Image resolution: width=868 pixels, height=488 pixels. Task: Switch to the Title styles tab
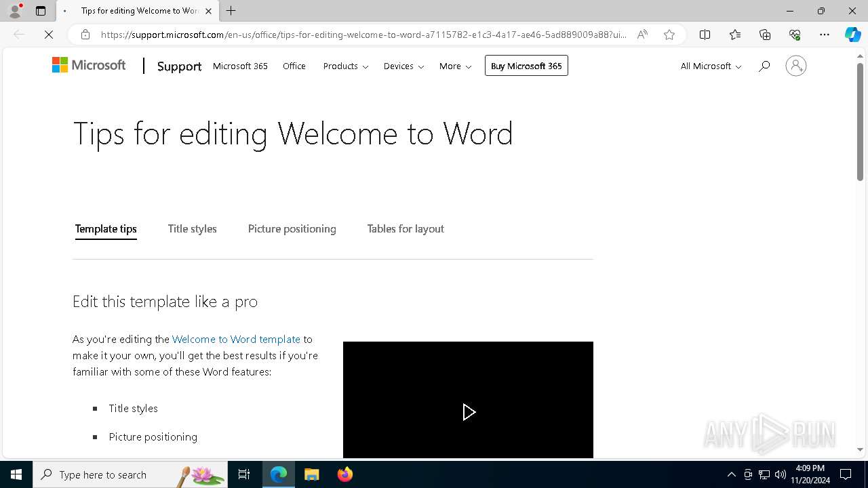point(192,229)
